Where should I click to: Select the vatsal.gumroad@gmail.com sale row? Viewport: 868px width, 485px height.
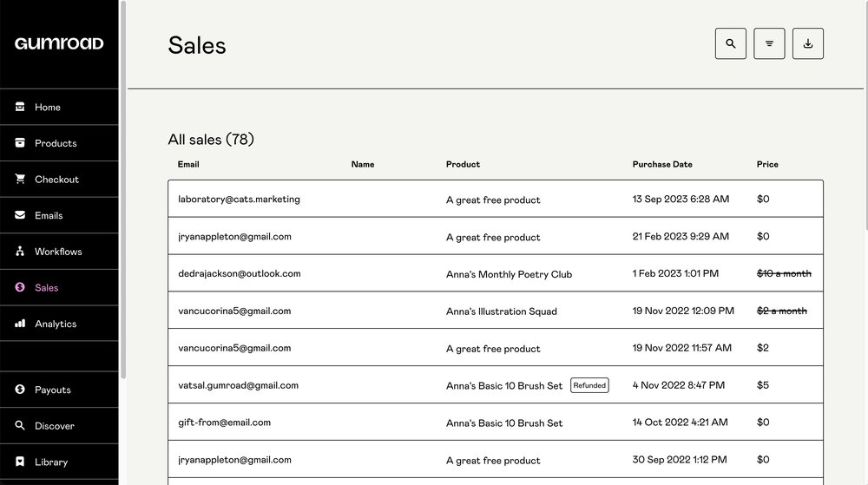pos(496,385)
